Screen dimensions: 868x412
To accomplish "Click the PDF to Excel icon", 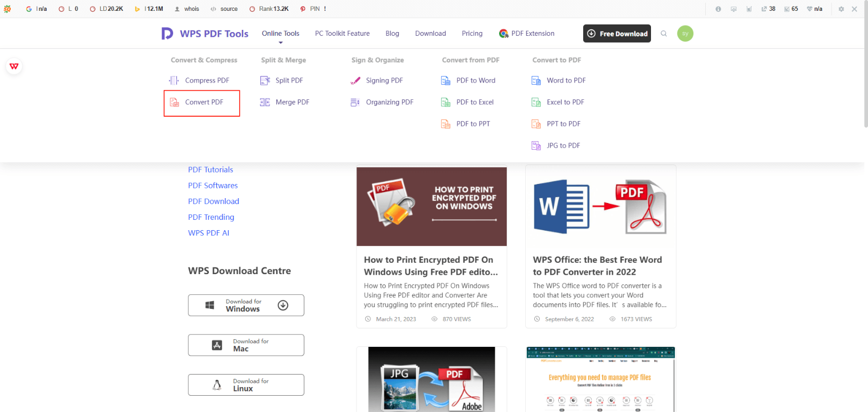I will (445, 102).
